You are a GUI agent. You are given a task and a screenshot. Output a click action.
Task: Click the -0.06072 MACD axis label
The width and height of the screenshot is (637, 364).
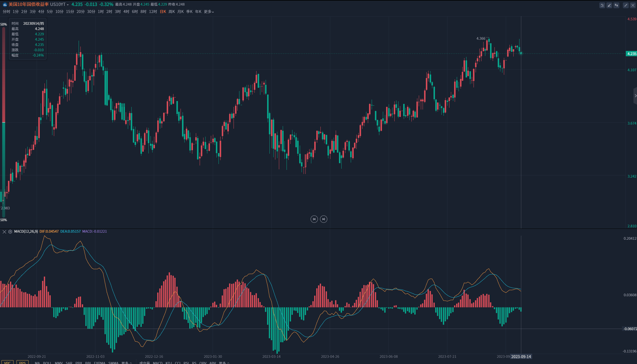(x=630, y=329)
